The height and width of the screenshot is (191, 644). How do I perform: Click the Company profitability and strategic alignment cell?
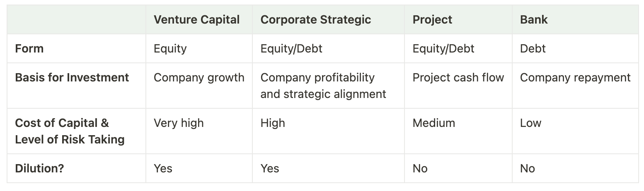point(323,86)
